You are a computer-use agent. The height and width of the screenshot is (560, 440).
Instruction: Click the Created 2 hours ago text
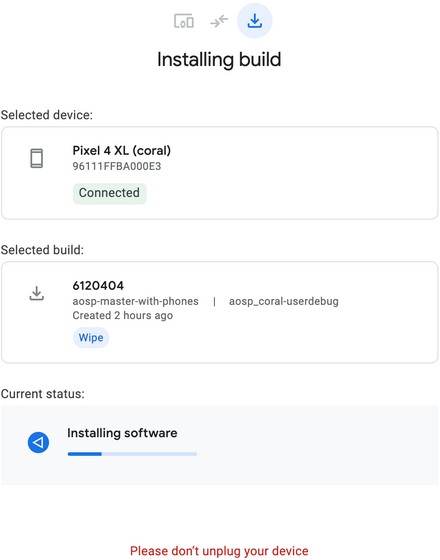(122, 316)
